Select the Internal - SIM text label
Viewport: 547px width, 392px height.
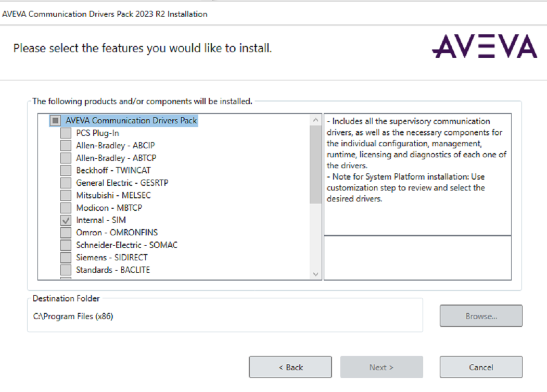coord(101,220)
